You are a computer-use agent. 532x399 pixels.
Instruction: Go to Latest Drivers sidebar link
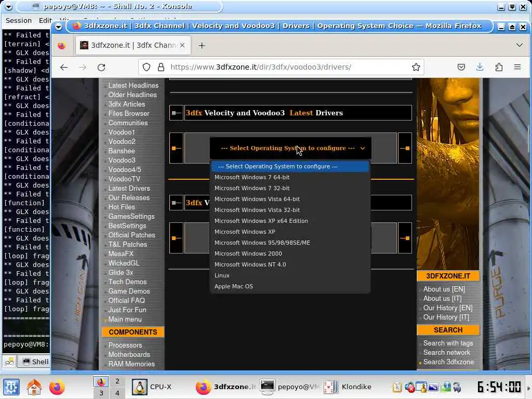pos(129,188)
